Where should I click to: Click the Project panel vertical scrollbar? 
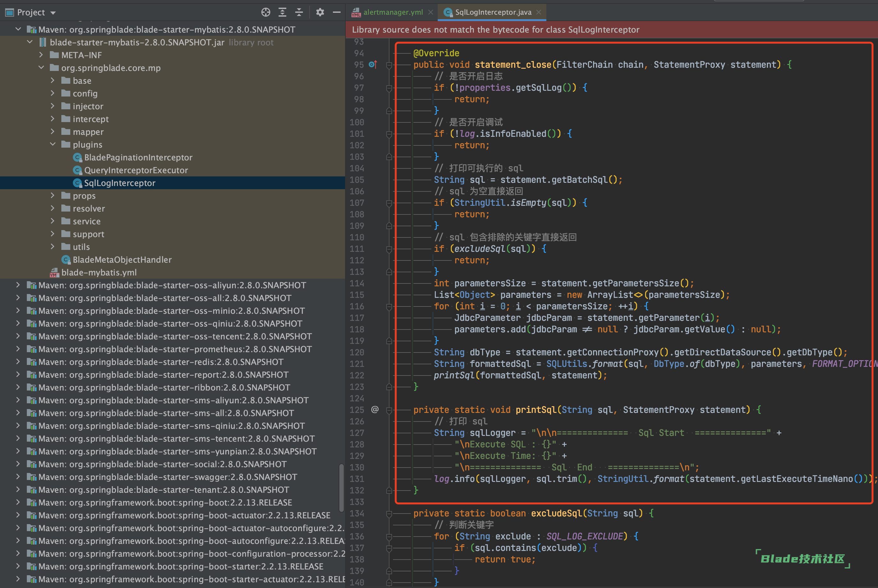(341, 488)
